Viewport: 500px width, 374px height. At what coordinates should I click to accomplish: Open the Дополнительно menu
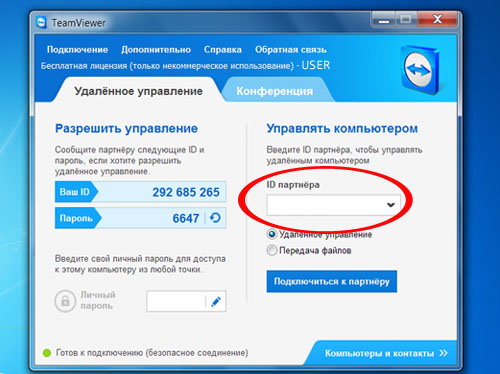tap(156, 50)
